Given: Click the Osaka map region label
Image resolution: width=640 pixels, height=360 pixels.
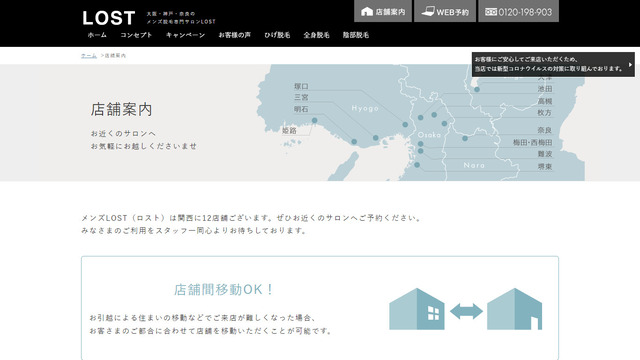Looking at the screenshot, I should pos(429,135).
